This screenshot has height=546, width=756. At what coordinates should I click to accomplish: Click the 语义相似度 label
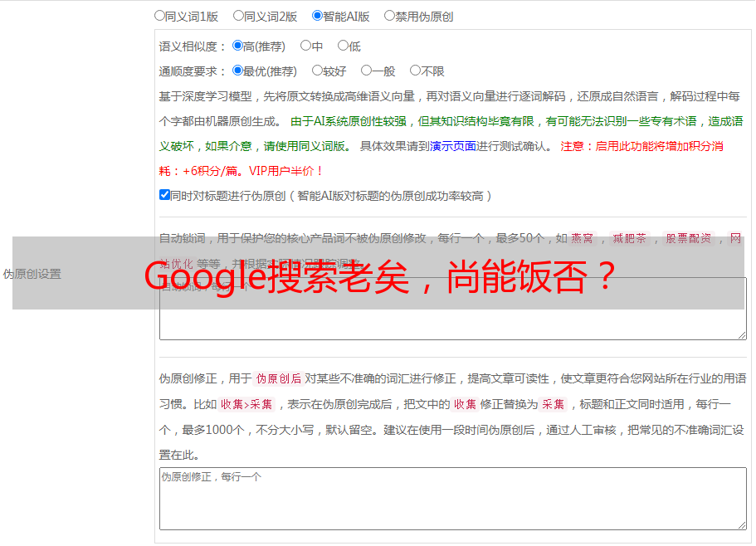192,46
